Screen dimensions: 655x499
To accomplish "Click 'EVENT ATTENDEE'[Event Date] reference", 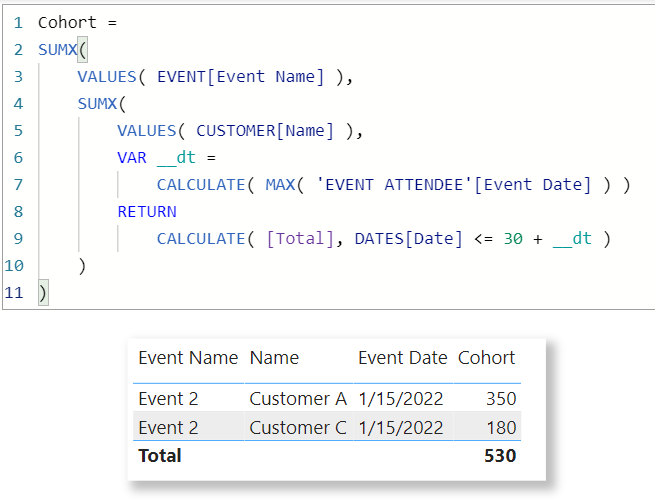I will (x=454, y=185).
